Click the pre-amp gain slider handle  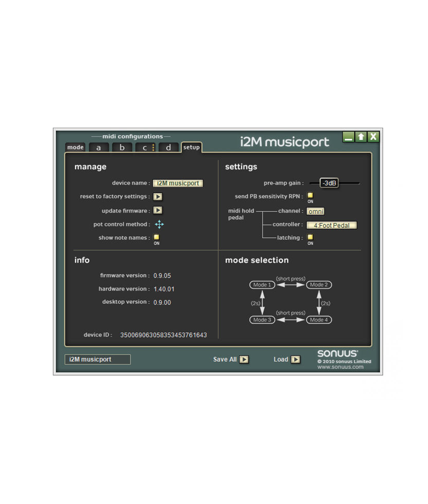[329, 183]
